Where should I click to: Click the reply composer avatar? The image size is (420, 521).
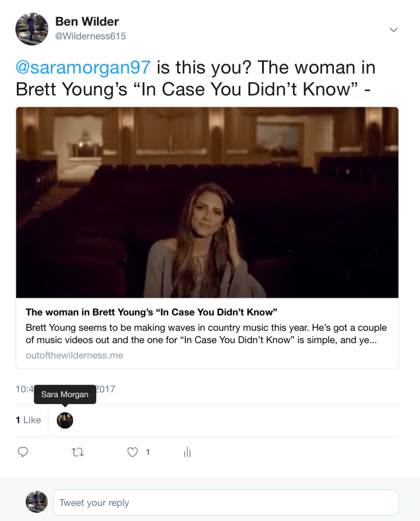pyautogui.click(x=37, y=502)
